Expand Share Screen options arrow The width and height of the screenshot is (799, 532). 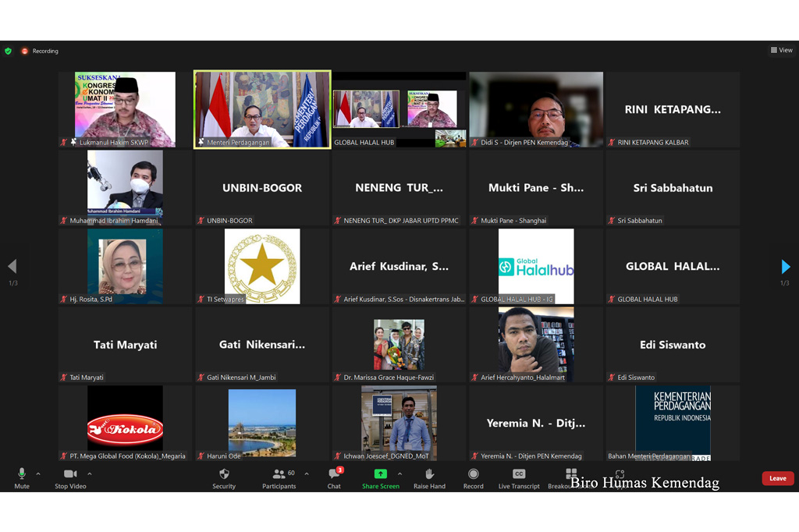(400, 473)
